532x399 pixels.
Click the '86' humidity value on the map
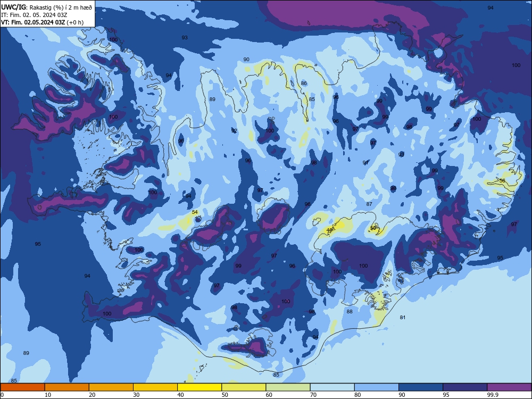coord(304,84)
